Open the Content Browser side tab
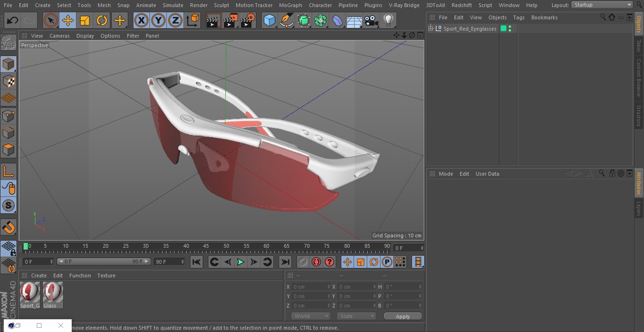Screen dimensions: 644x332 click(x=639, y=78)
